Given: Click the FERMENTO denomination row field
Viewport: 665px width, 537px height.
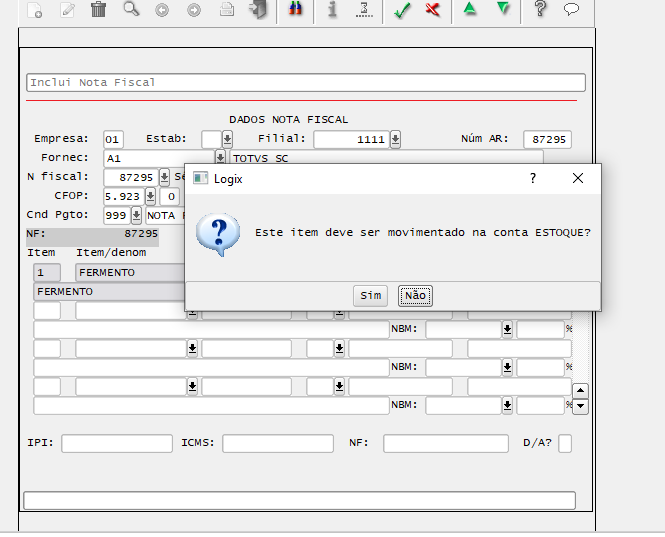Looking at the screenshot, I should pos(109,291).
